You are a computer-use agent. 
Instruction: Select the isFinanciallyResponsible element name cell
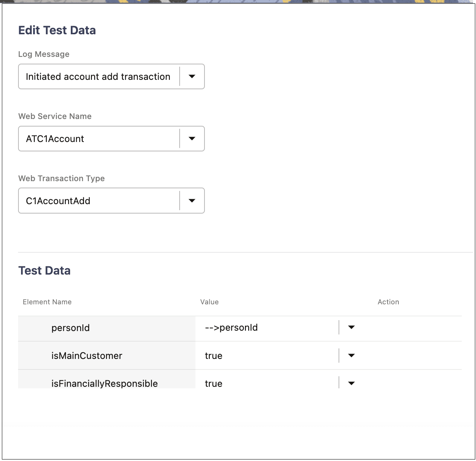(x=104, y=383)
